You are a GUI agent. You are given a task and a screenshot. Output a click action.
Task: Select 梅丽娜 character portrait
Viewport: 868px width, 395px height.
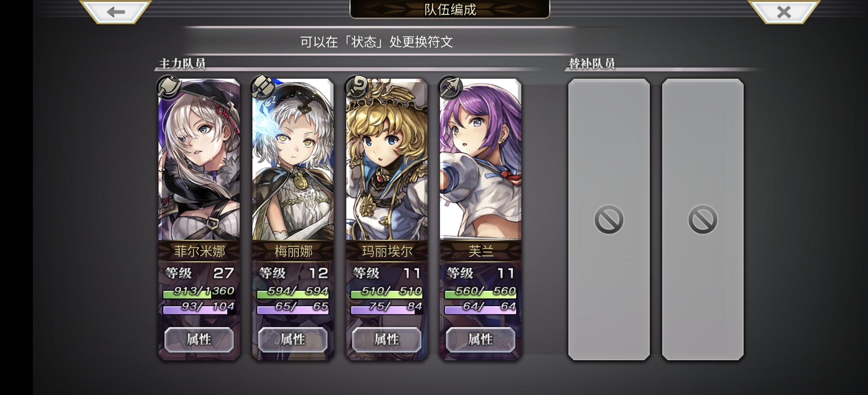[x=293, y=159]
